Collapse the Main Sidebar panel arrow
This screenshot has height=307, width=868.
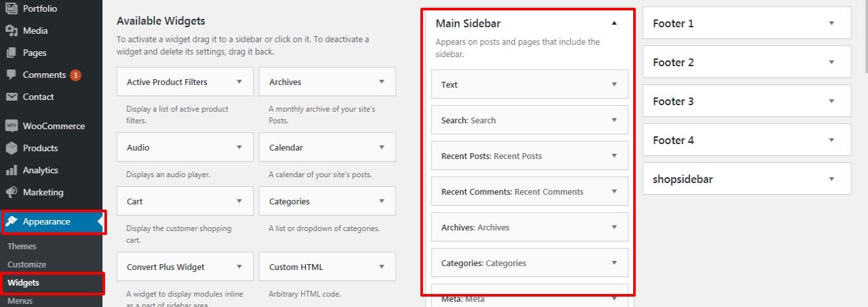614,23
